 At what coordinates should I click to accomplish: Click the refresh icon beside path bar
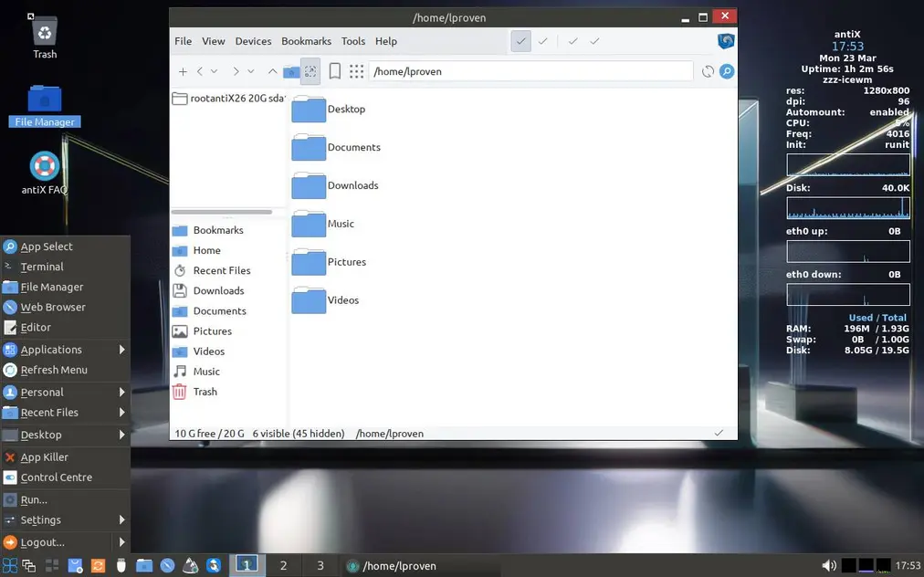(x=708, y=71)
